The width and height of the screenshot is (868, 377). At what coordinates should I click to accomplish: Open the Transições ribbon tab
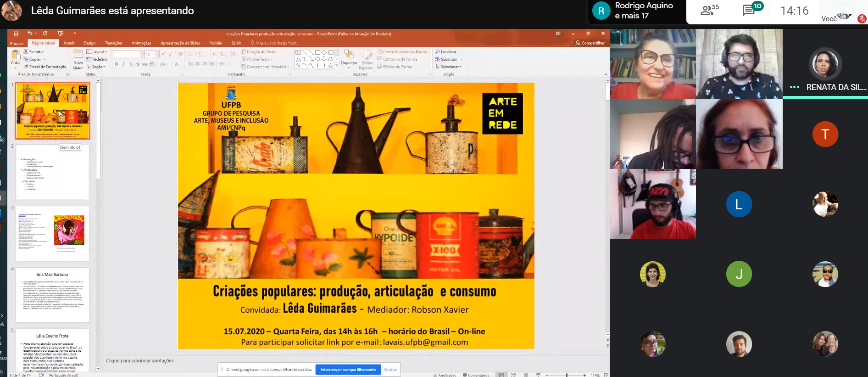pos(113,43)
